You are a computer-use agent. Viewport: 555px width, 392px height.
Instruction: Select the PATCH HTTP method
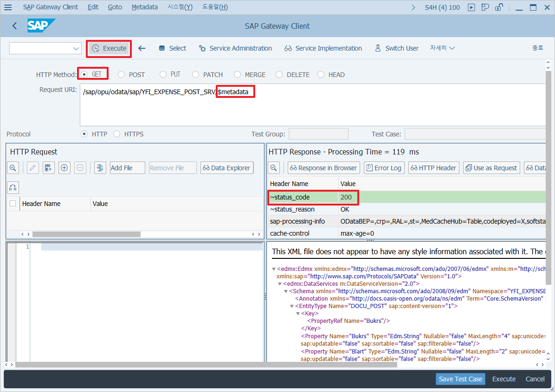point(196,75)
